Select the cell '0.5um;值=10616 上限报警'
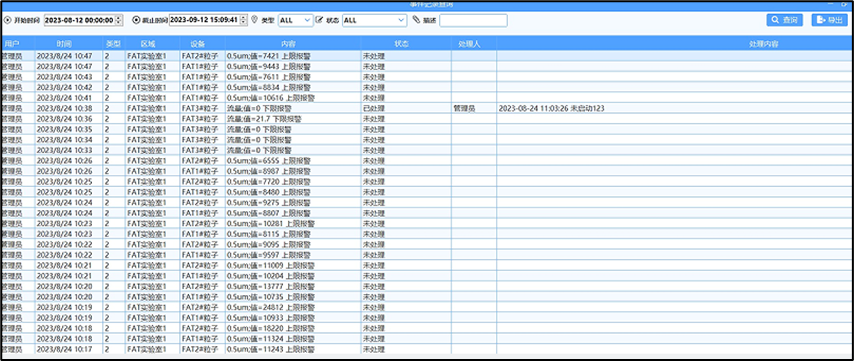 (293, 98)
